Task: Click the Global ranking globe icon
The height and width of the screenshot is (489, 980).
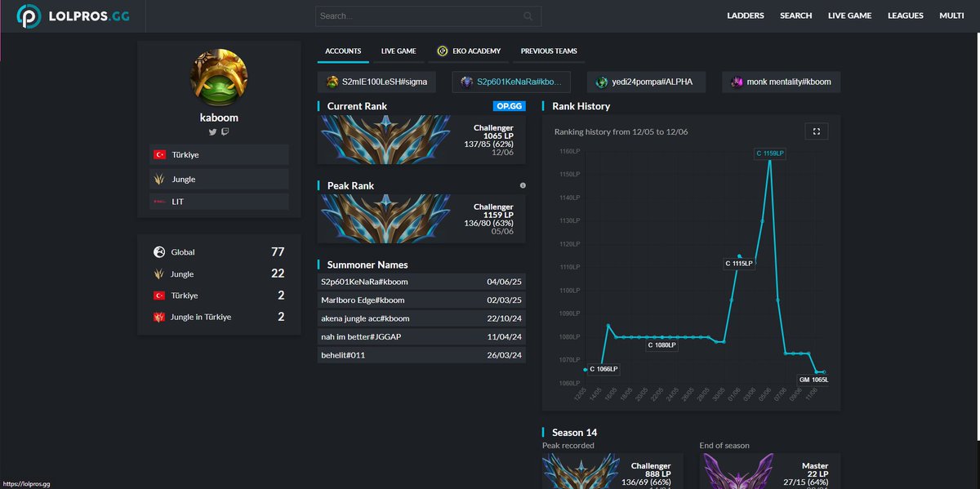Action: tap(160, 252)
